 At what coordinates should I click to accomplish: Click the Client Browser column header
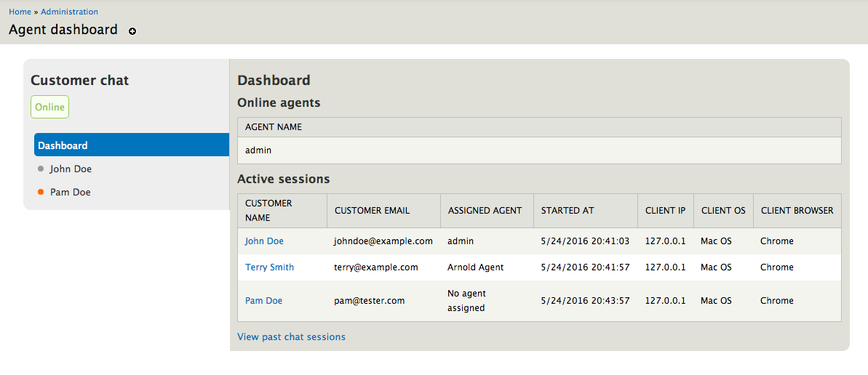[x=797, y=211]
